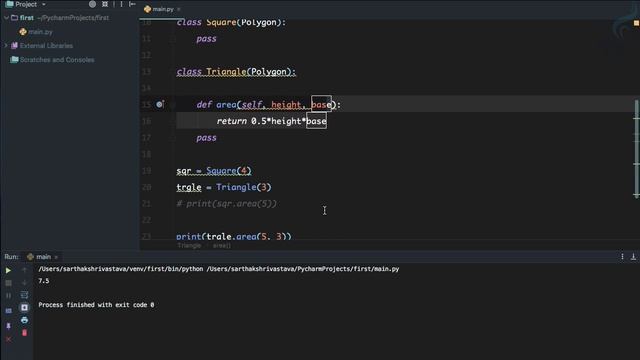Screen dimensions: 640x360
Task: Hide the Run tool window
Action: [x=633, y=257]
